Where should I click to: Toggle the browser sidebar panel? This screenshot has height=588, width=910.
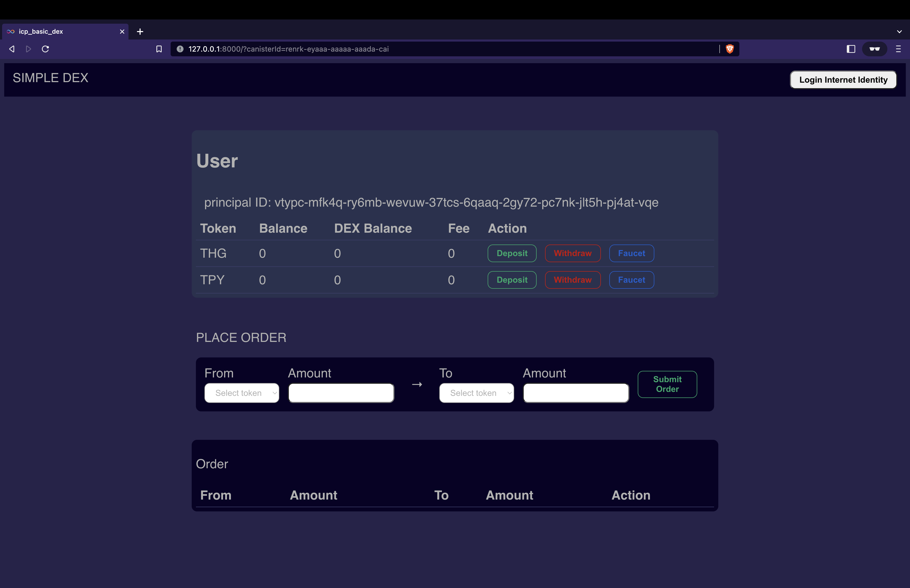(851, 49)
